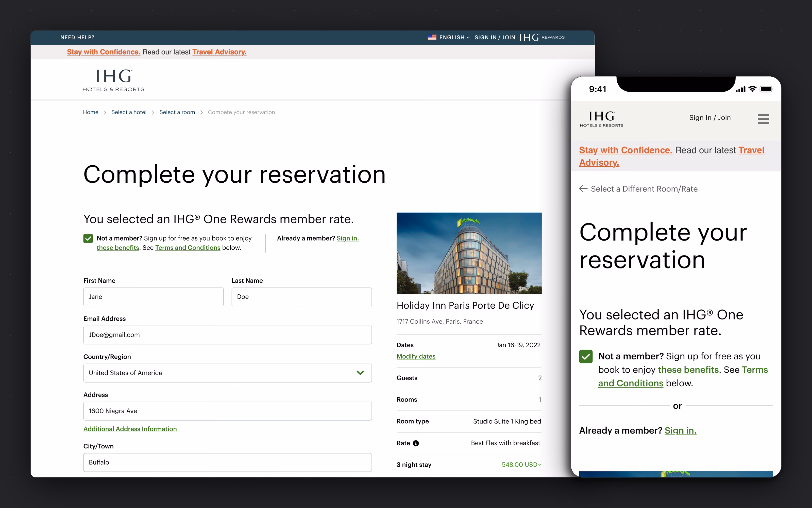This screenshot has width=812, height=508.
Task: Click the phone battery status icon
Action: tap(766, 89)
